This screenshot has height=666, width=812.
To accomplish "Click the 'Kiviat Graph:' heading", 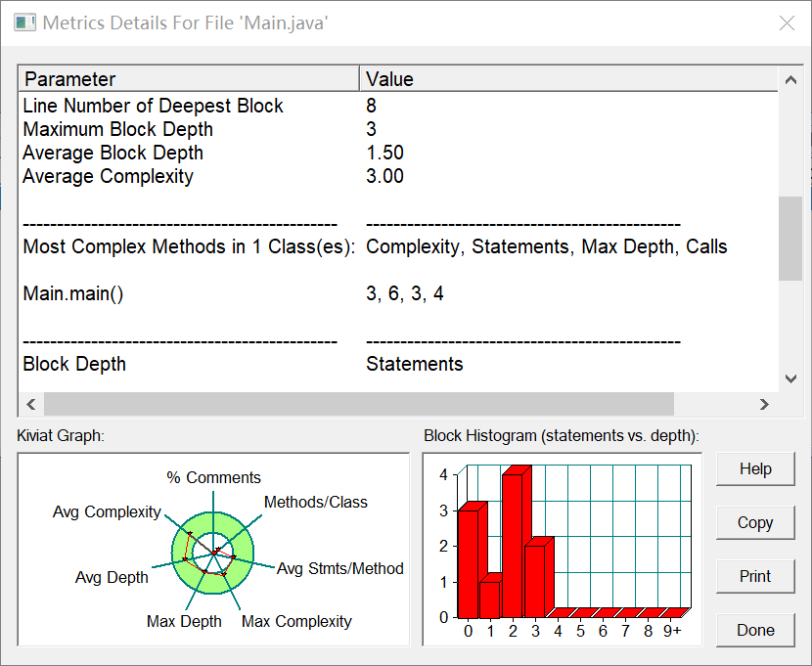I will click(x=61, y=436).
